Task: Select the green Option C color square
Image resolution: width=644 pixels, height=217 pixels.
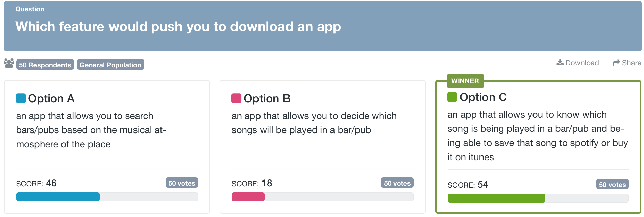Action: click(x=452, y=97)
